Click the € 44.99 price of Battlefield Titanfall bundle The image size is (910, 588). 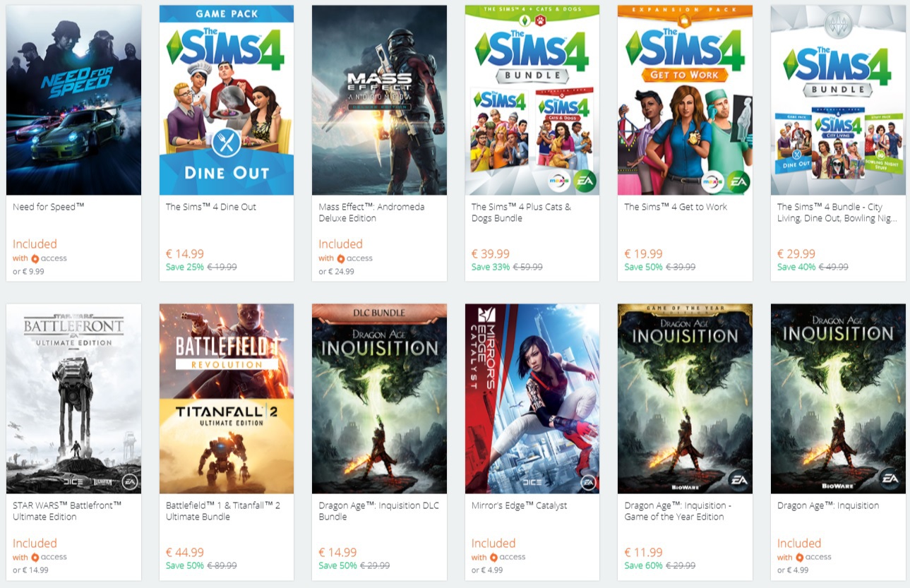tap(185, 553)
